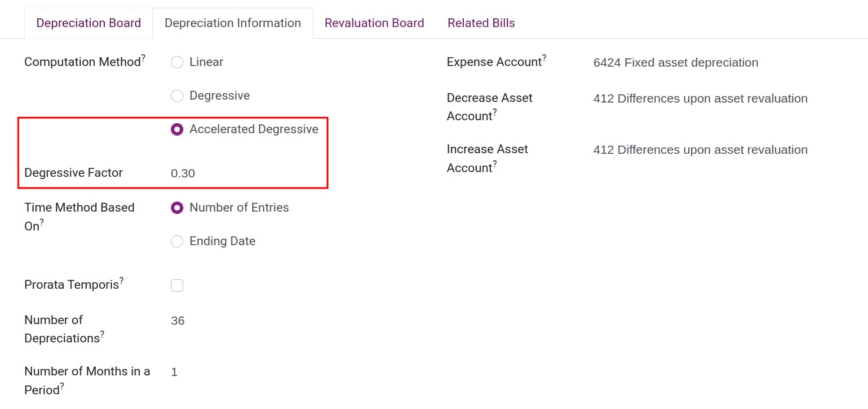Viewport: 868px width, 409px height.
Task: Enable the Prorata Temporis checkbox
Action: [x=177, y=285]
